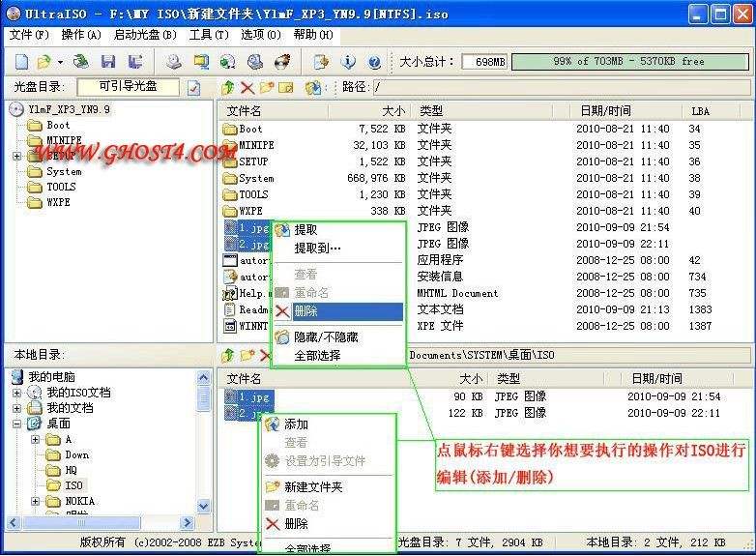Image resolution: width=756 pixels, height=556 pixels.
Task: Choose 新建文件夹 in lower context menu
Action: (x=330, y=487)
